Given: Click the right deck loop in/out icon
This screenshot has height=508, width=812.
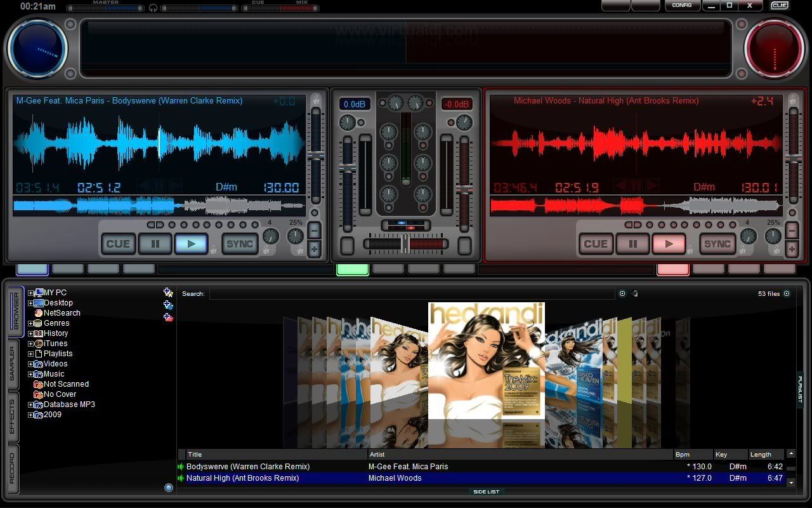Looking at the screenshot, I should pyautogui.click(x=632, y=225).
